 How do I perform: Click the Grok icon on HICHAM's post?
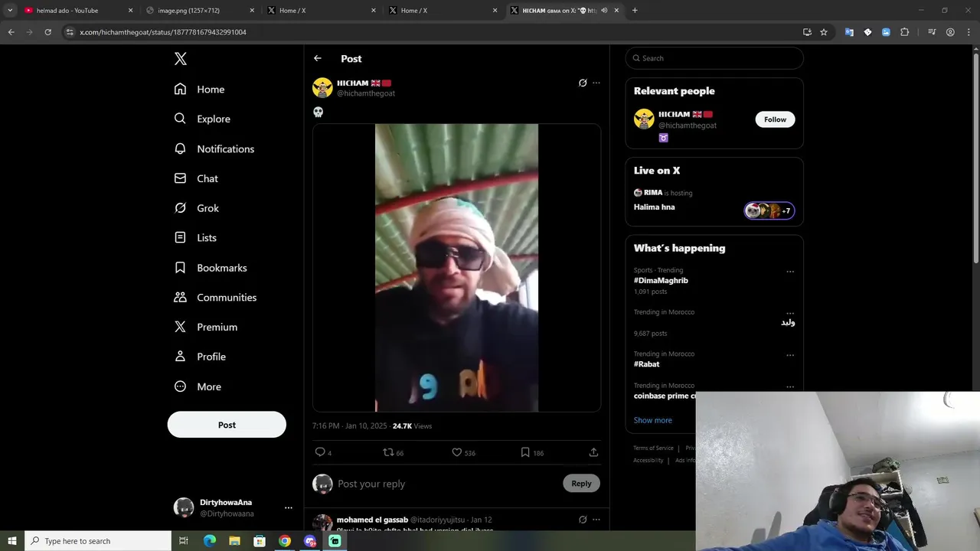click(x=583, y=83)
